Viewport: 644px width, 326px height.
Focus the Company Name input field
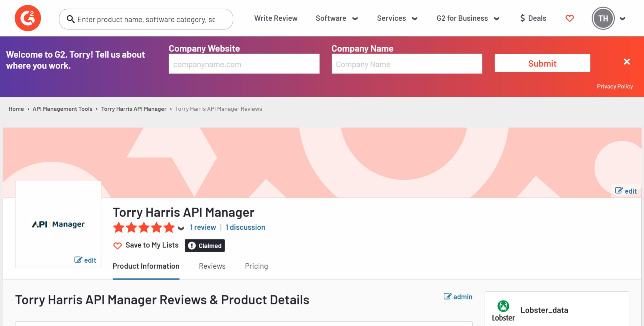click(407, 64)
